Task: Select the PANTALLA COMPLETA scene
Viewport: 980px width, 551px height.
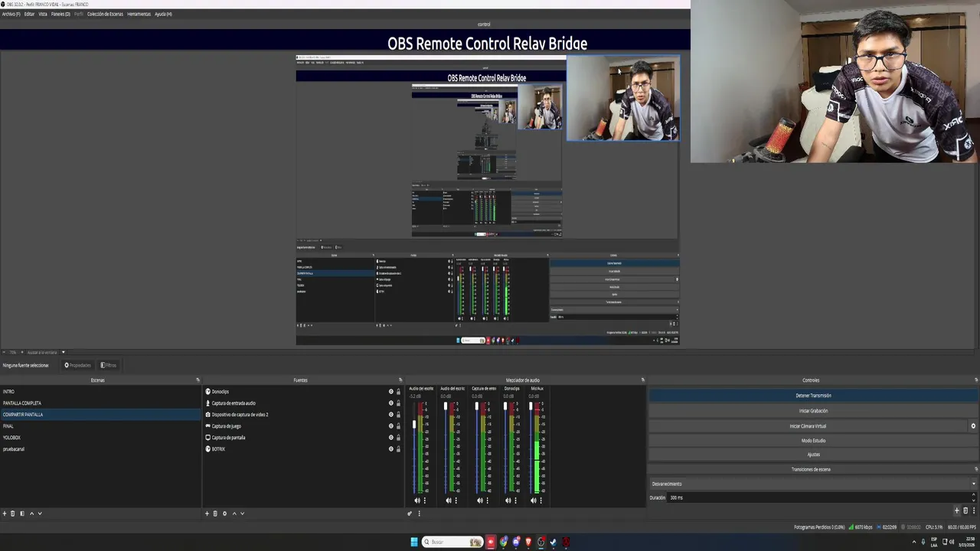Action: coord(100,403)
